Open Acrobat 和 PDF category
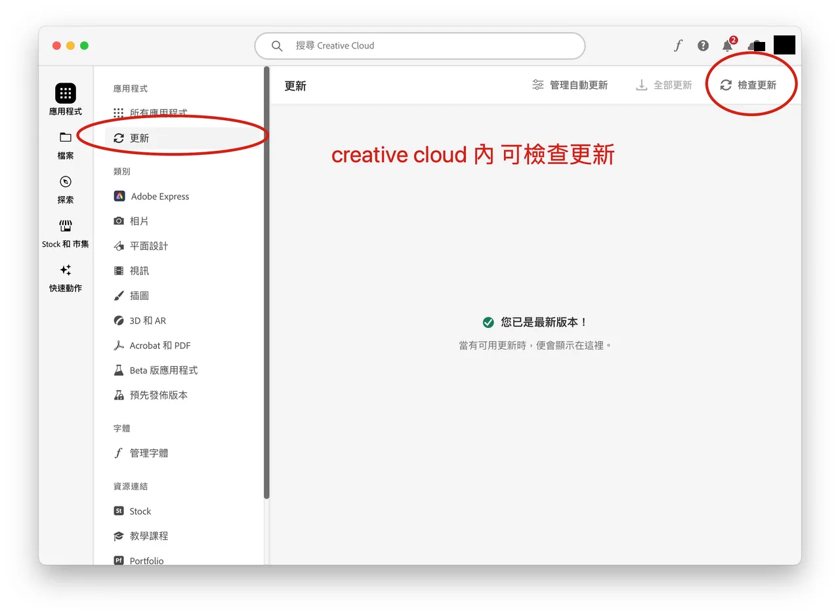Viewport: 840px width, 616px height. [185, 346]
